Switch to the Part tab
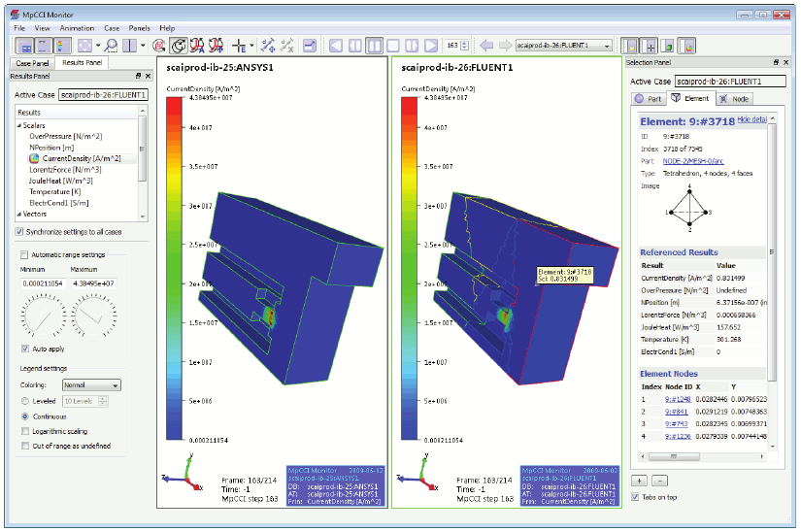Viewport: 801px width, 532px height. click(649, 99)
